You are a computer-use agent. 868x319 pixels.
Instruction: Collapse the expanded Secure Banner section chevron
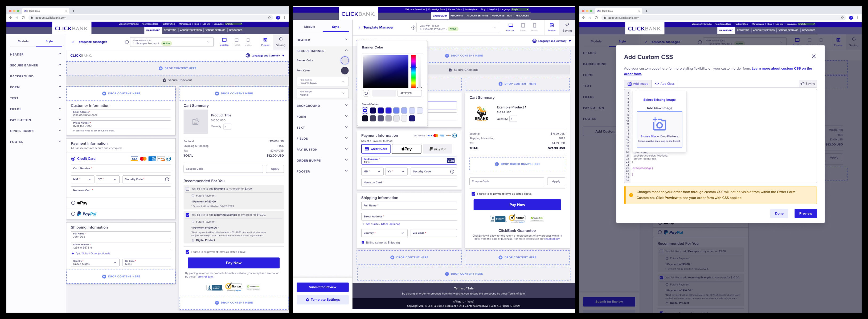pyautogui.click(x=346, y=51)
